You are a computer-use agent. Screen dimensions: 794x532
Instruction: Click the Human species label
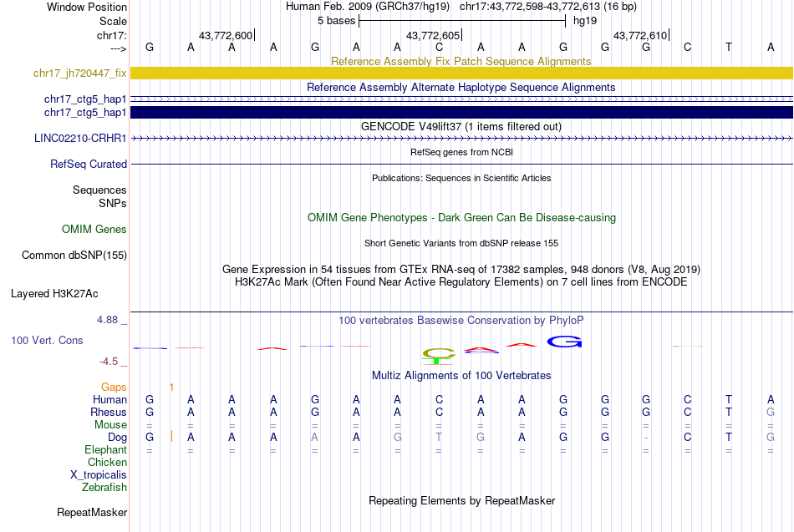tap(109, 400)
